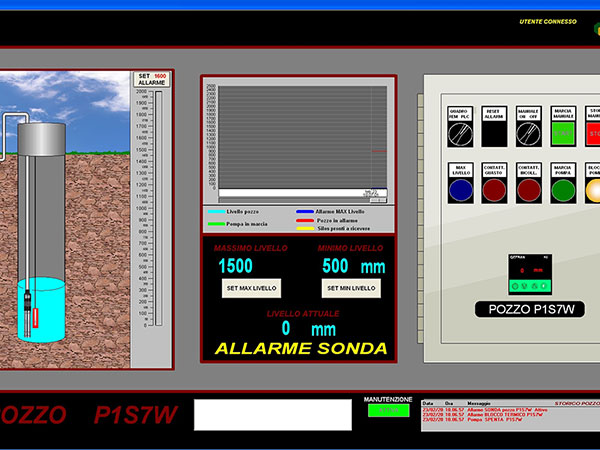
Task: Click the submersible pump in the well
Action: [28, 303]
